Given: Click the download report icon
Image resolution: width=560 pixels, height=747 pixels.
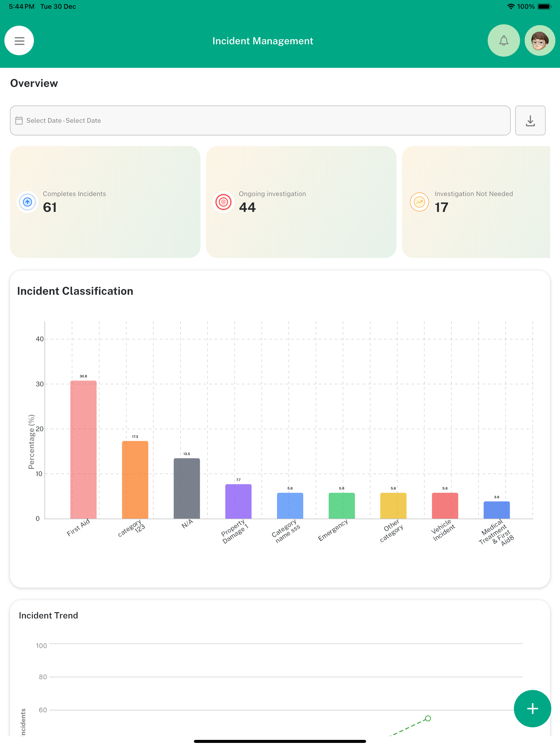Looking at the screenshot, I should point(530,121).
